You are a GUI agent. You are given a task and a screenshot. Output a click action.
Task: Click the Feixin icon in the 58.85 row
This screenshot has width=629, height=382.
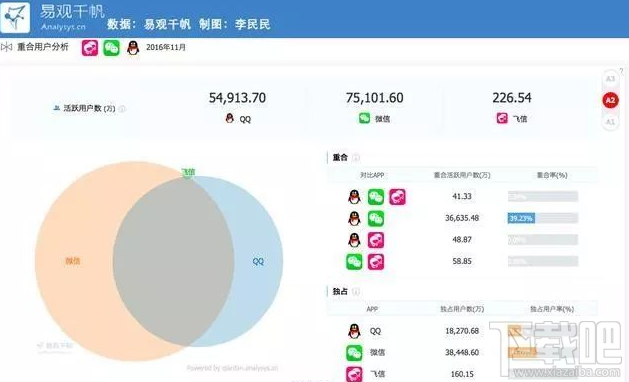coord(376,262)
